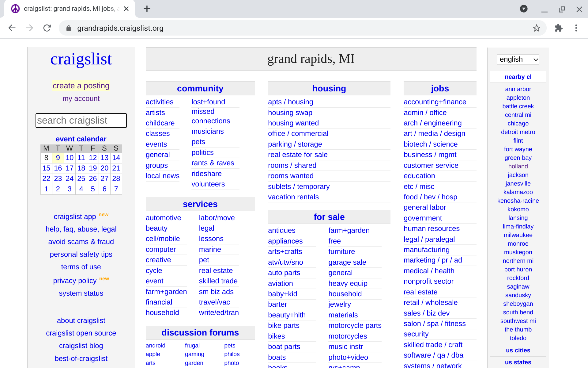
Task: Open the jobs section header
Action: [x=440, y=88]
